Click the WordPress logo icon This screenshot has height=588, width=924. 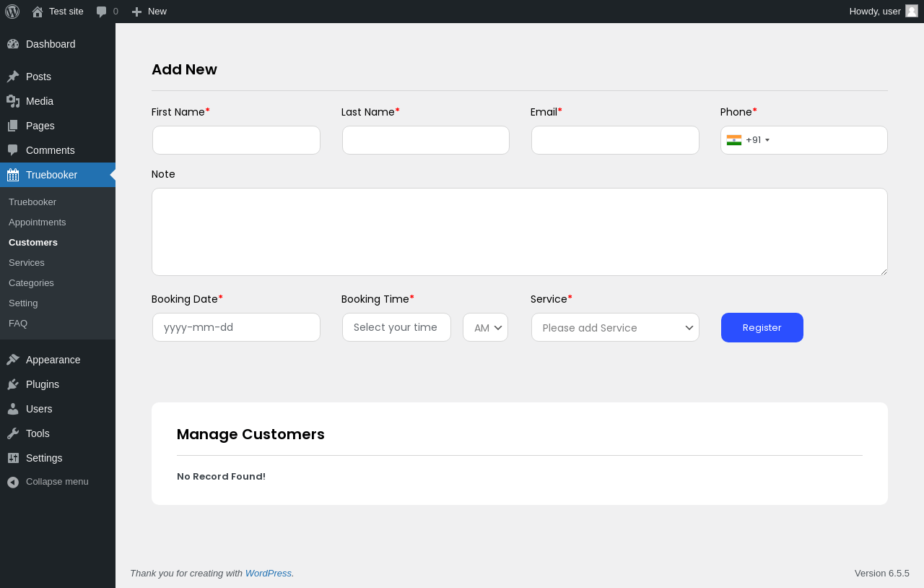click(12, 12)
